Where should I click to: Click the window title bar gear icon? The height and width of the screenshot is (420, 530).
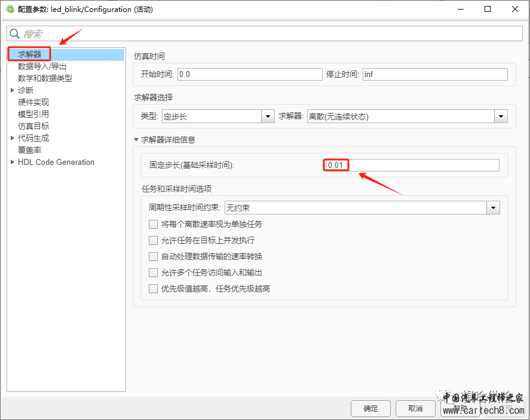tap(10, 9)
